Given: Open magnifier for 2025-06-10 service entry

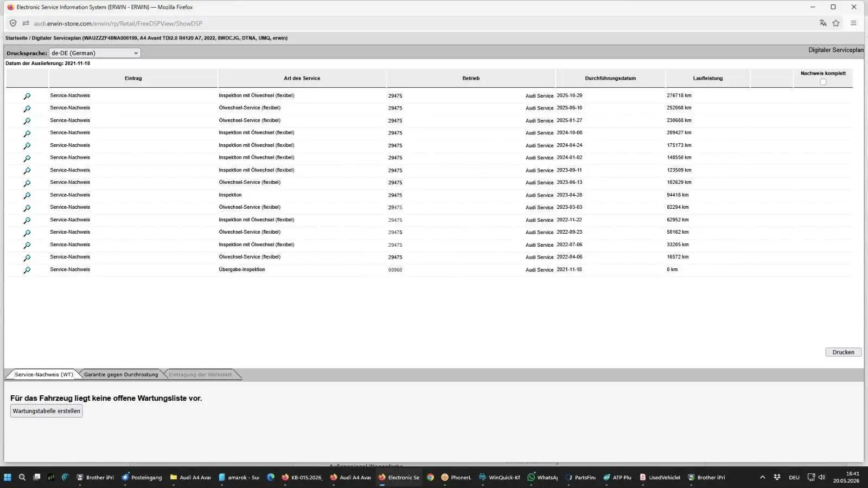Looking at the screenshot, I should (x=27, y=108).
